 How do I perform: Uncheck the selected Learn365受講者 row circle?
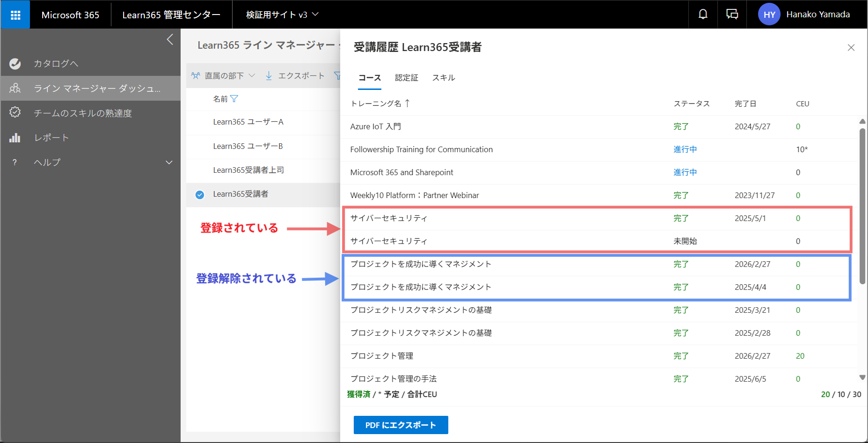[x=200, y=195]
